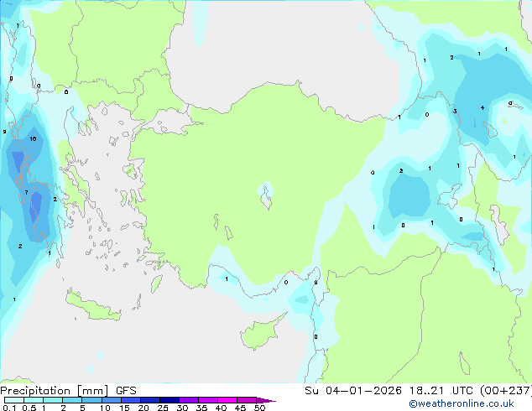Click the legend label '35'
This screenshot has width=532, height=411.
tap(201, 408)
